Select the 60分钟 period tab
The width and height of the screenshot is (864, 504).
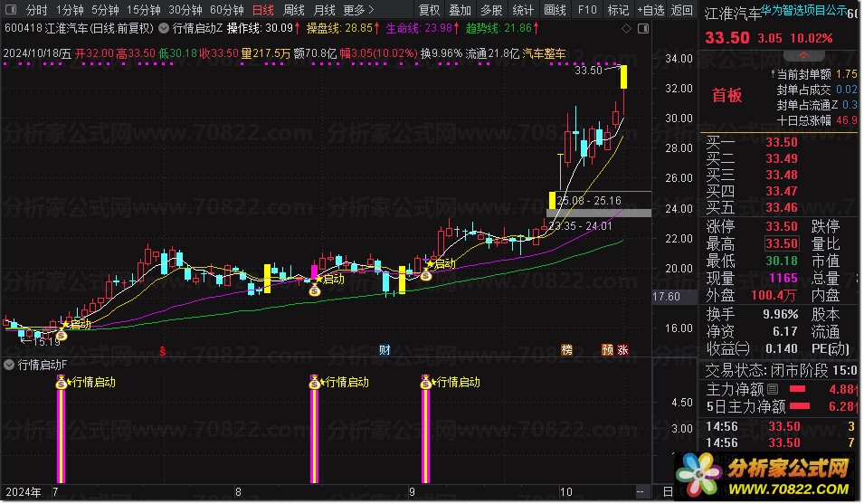click(227, 10)
